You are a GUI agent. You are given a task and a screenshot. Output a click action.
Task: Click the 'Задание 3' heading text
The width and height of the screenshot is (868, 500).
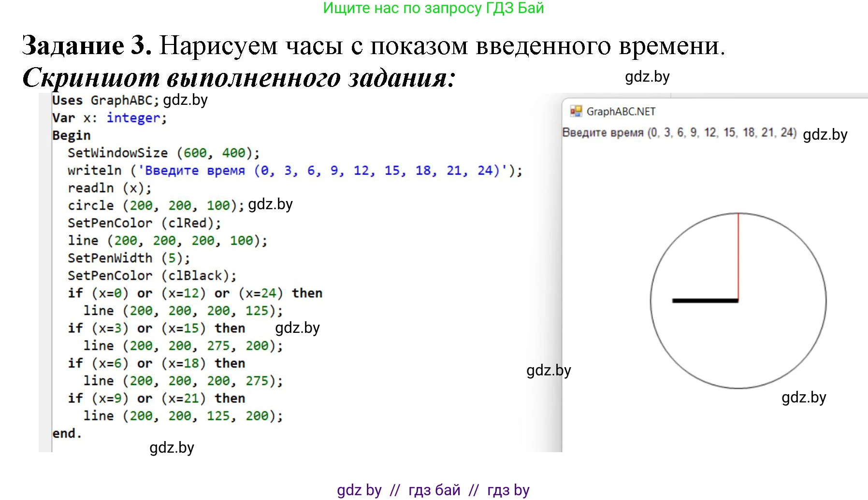pyautogui.click(x=87, y=46)
